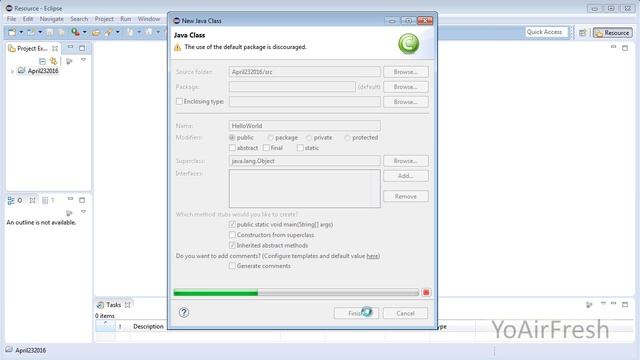Click the Quick Access search field
Image resolution: width=640 pixels, height=360 pixels.
click(547, 32)
